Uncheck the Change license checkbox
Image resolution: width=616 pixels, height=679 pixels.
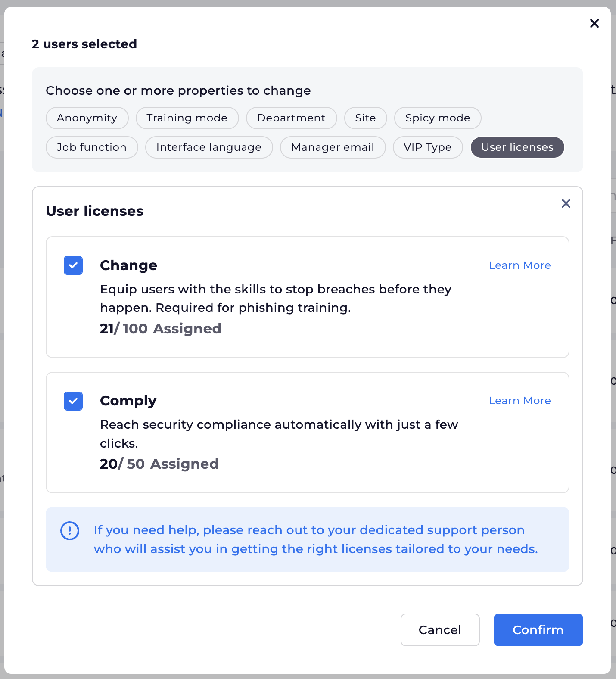[x=73, y=265]
